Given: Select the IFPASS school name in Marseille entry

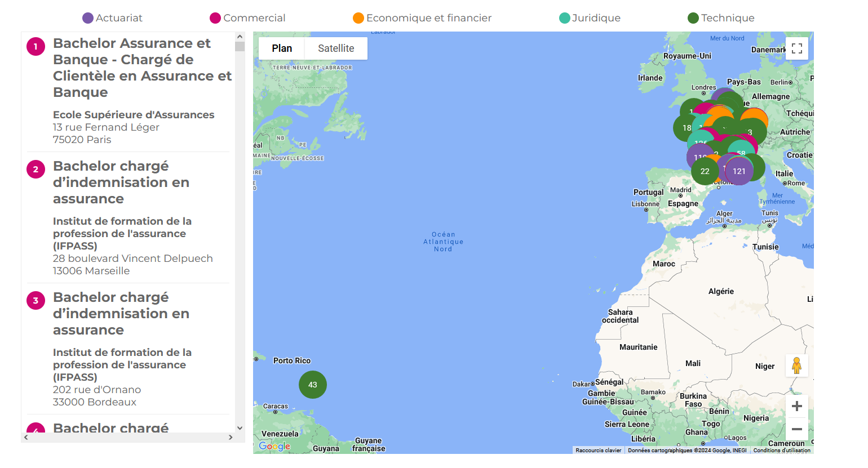Looking at the screenshot, I should pos(122,234).
